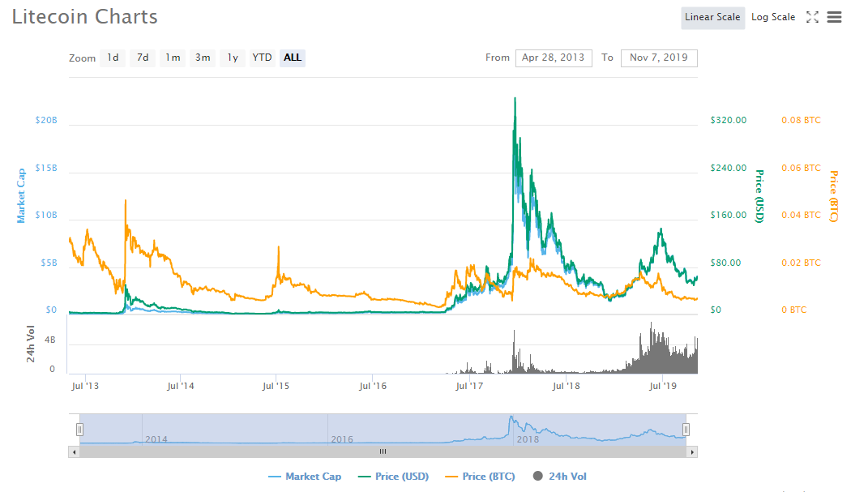Toggle Price (BTC) series in legend
Image resolution: width=868 pixels, height=492 pixels.
tap(480, 477)
